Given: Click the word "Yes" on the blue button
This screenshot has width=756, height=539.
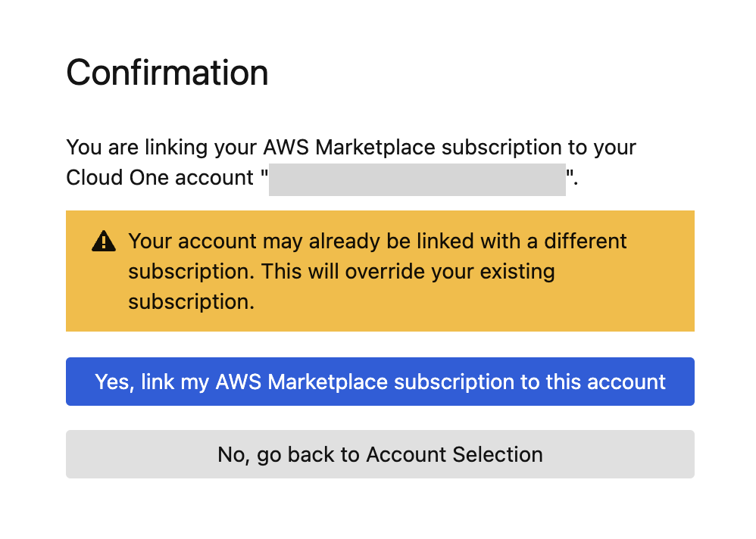Looking at the screenshot, I should pos(113,382).
